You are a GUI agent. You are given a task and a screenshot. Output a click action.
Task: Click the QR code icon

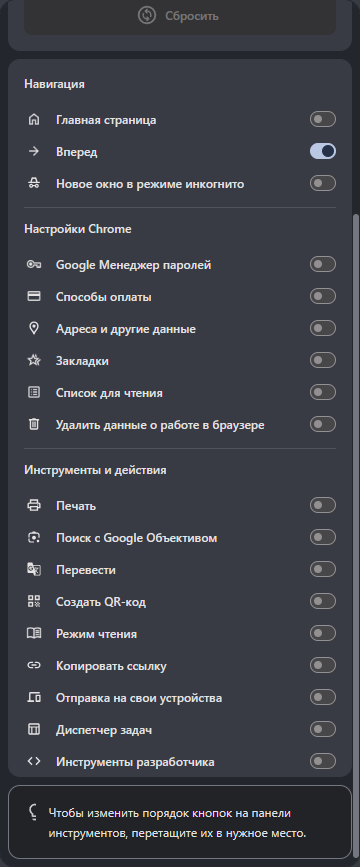point(34,602)
